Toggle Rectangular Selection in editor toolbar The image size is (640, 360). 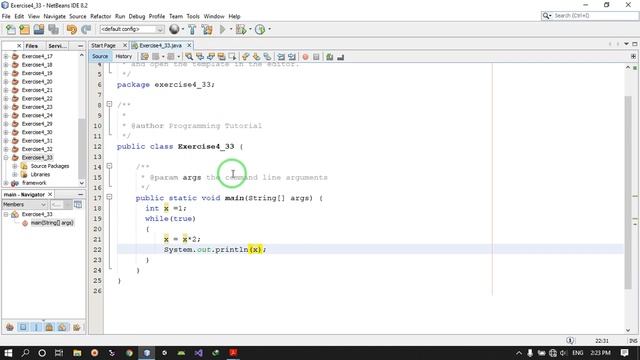coord(232,57)
